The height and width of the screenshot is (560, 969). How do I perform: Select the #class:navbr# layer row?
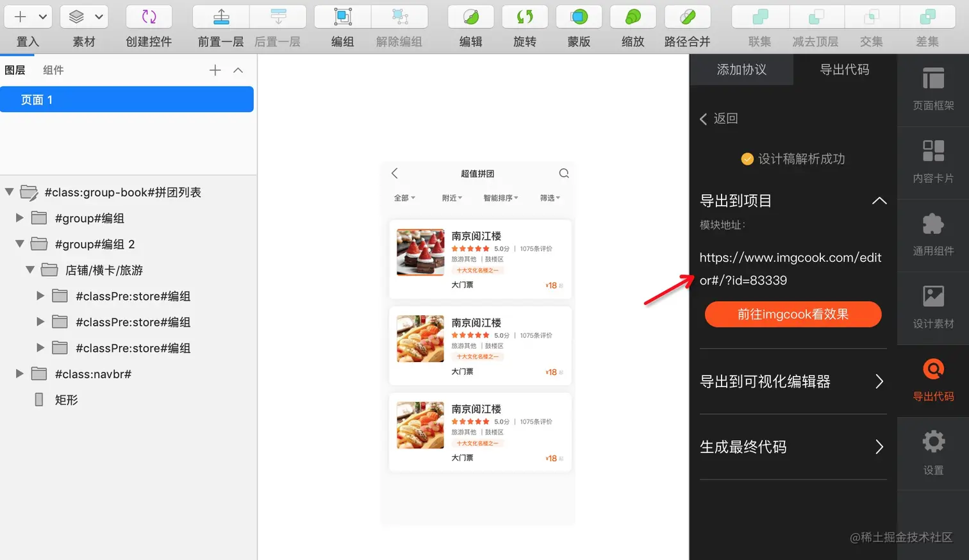tap(128, 374)
